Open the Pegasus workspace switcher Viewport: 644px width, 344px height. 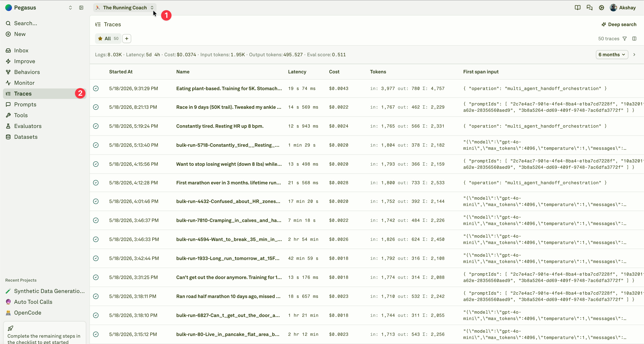pos(70,8)
